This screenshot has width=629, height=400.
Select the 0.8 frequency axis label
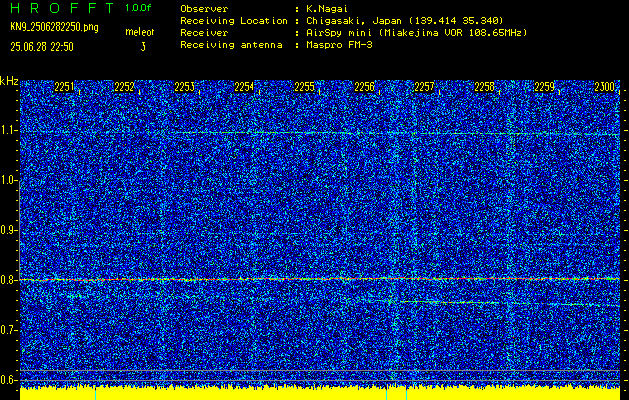click(8, 280)
